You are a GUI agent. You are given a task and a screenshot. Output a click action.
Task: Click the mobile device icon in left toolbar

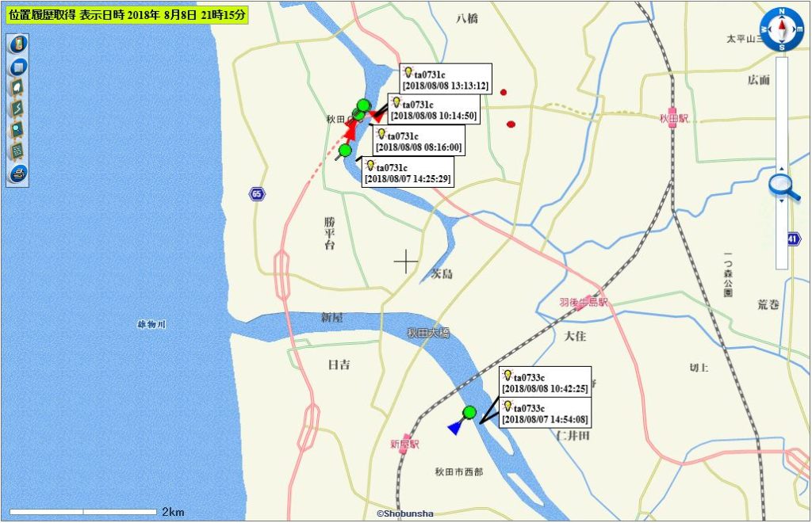[17, 44]
